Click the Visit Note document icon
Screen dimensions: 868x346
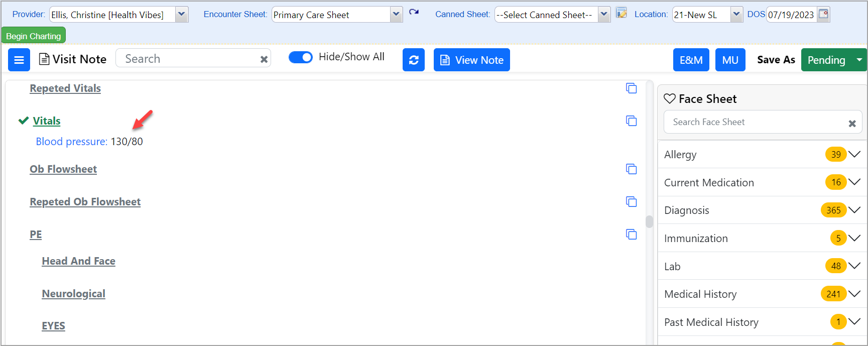(44, 59)
